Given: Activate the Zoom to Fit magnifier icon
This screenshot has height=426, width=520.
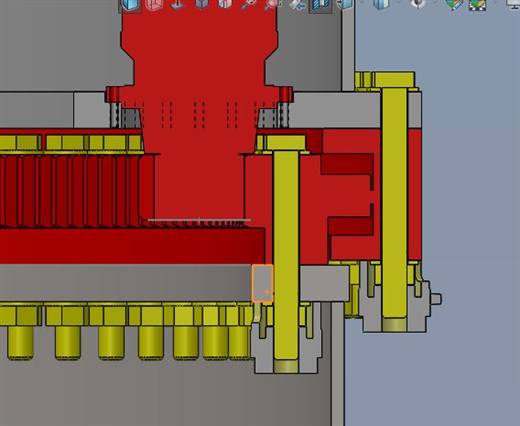Looking at the screenshot, I should pos(249,5).
